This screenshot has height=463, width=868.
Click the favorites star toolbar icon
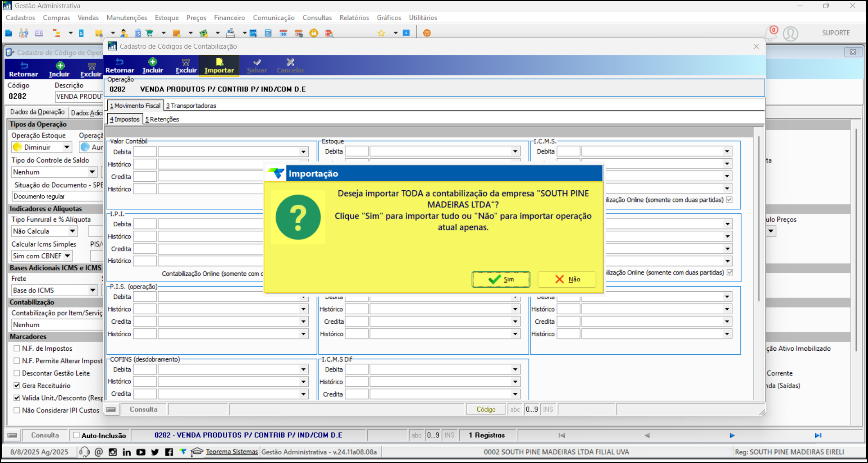click(x=381, y=33)
